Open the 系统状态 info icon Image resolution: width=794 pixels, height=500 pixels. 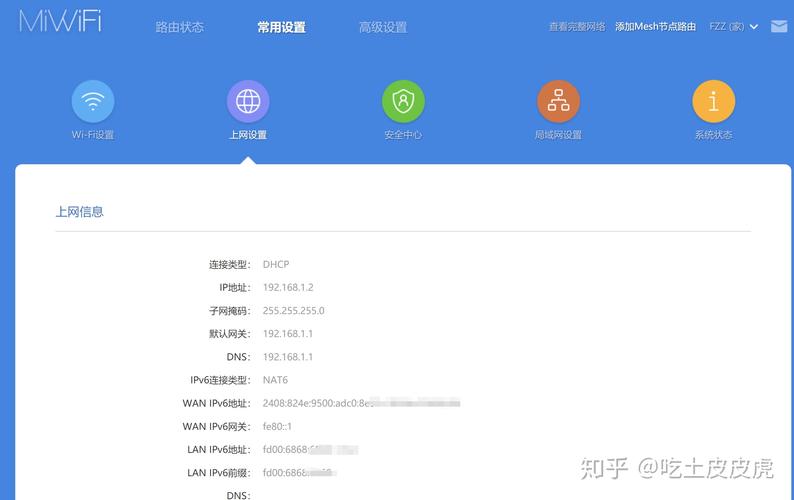pyautogui.click(x=713, y=101)
